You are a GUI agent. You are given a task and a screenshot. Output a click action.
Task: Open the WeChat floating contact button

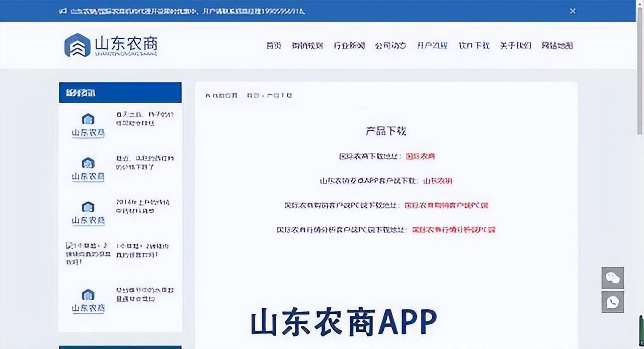(613, 278)
